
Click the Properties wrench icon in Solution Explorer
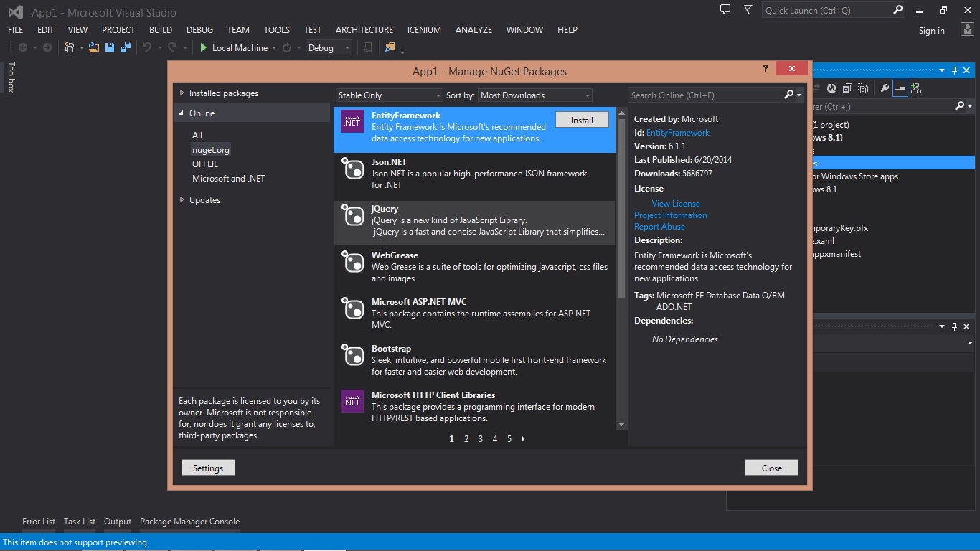pyautogui.click(x=885, y=88)
